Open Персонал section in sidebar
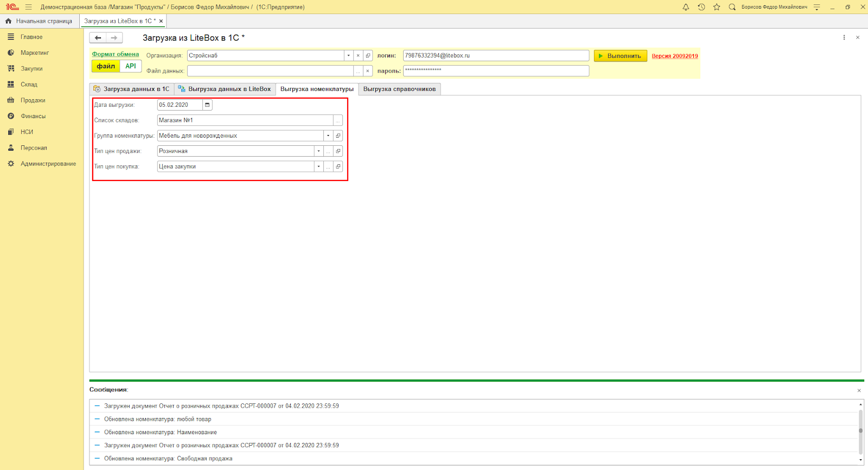The image size is (868, 470). [34, 148]
